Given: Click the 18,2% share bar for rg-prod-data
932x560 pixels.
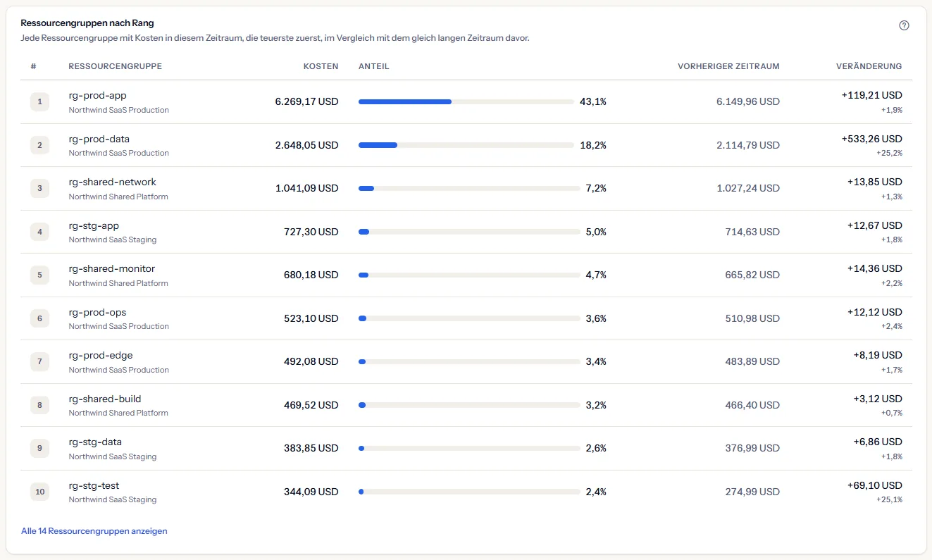Looking at the screenshot, I should pos(466,145).
